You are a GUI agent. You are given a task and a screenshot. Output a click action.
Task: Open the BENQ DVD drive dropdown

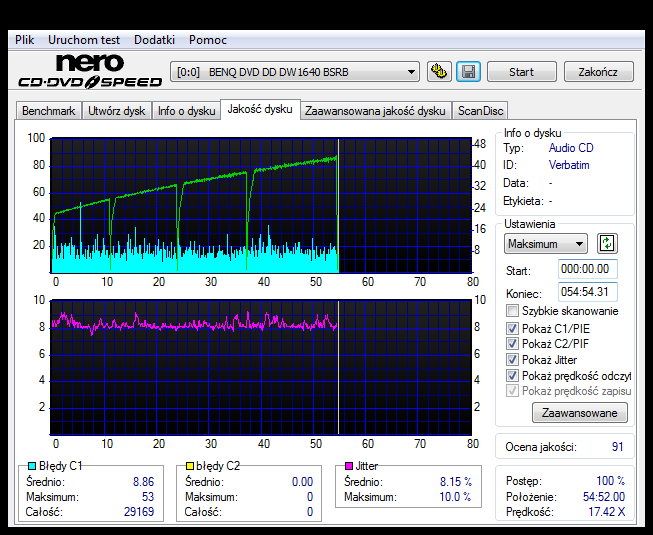pyautogui.click(x=295, y=72)
